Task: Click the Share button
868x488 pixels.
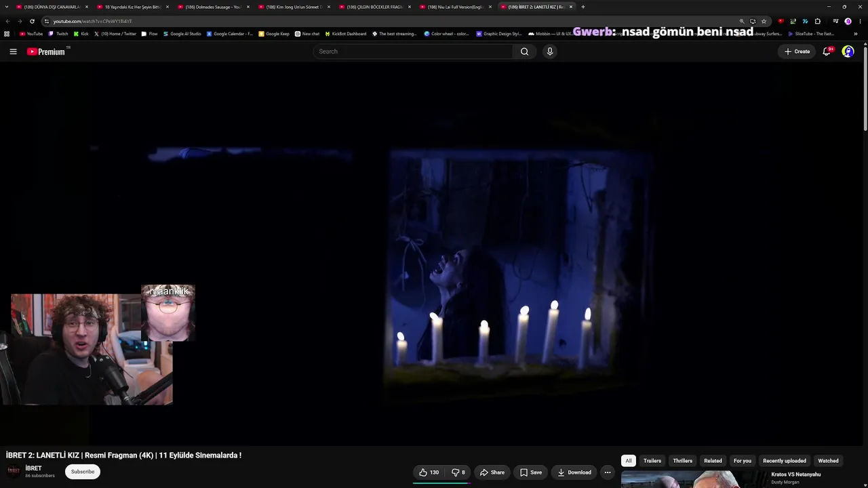Action: click(x=492, y=472)
